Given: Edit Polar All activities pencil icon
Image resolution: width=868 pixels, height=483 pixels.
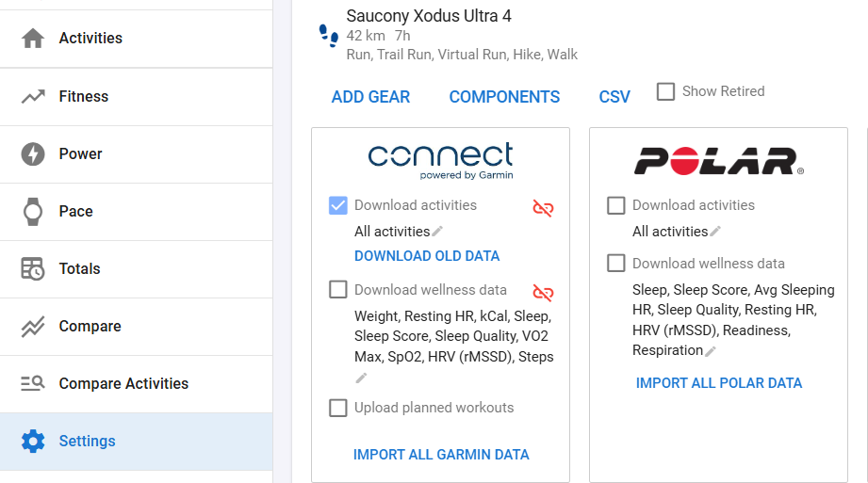Looking at the screenshot, I should (x=715, y=231).
